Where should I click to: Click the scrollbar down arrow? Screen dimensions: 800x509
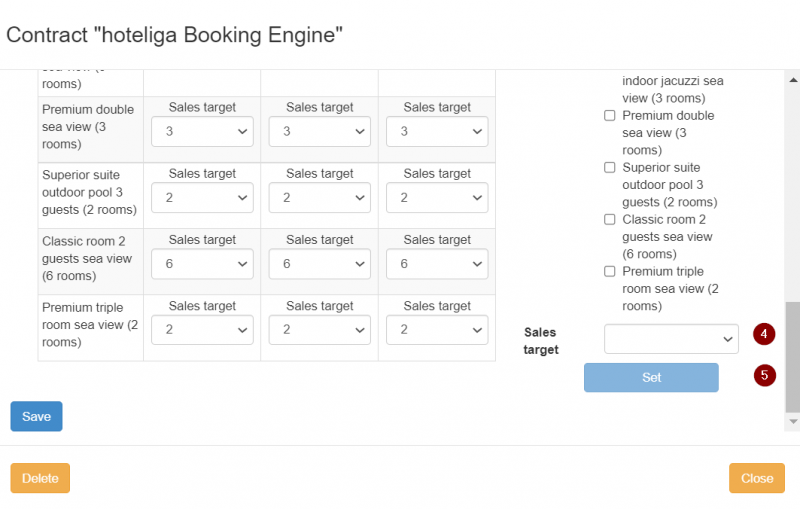point(793,422)
